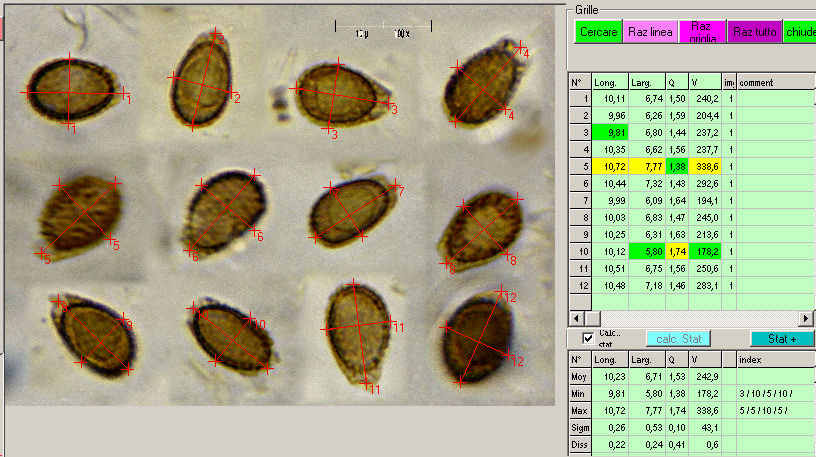Click spore number 1 in the image
Screen dimensions: 816x457
[x=71, y=90]
